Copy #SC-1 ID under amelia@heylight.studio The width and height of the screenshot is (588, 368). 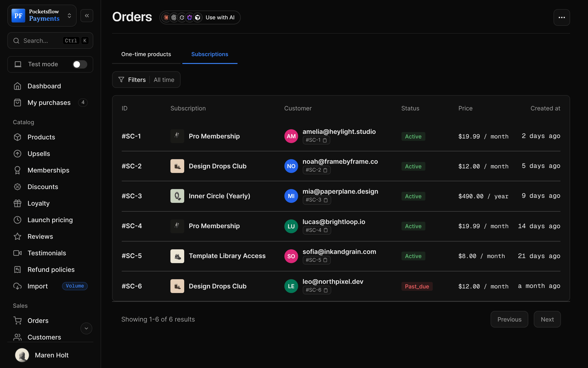click(x=325, y=140)
